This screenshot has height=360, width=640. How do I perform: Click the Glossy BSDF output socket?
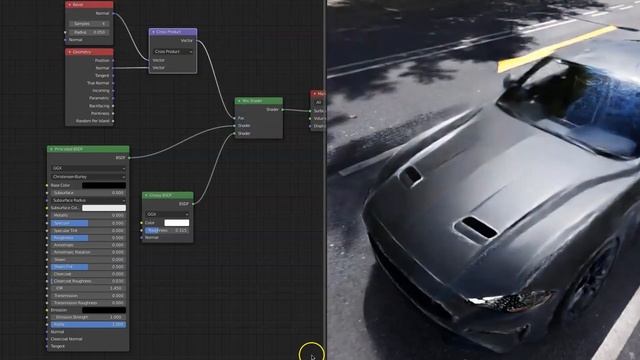[x=193, y=204]
